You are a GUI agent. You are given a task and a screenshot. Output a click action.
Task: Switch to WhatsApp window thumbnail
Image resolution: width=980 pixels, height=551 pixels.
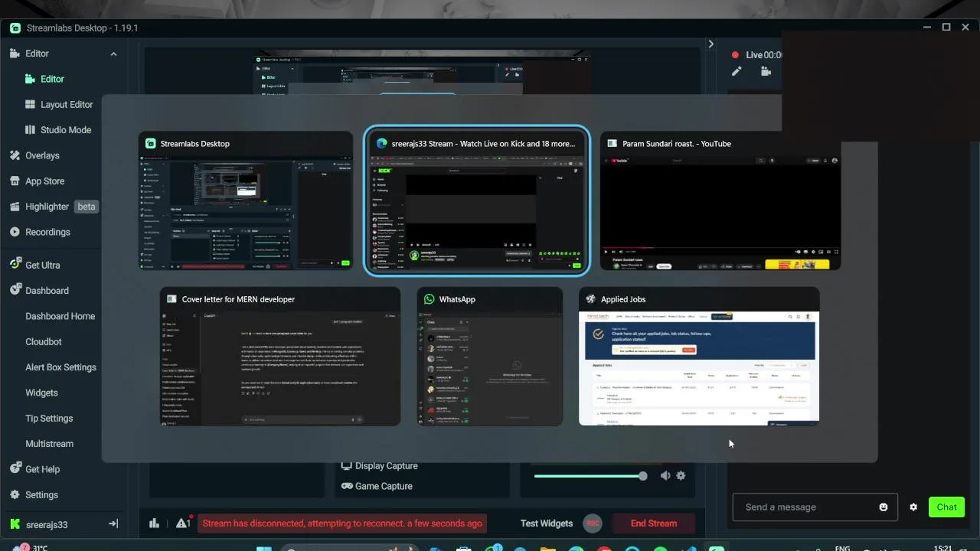(x=490, y=357)
